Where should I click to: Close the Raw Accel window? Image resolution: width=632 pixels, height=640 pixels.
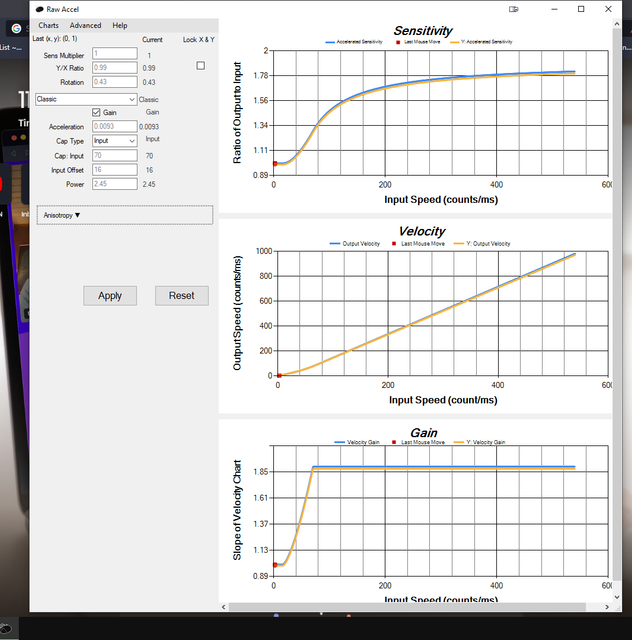(608, 9)
